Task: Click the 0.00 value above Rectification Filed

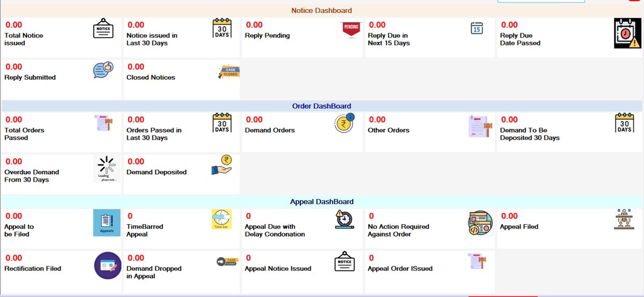Action: 13,258
